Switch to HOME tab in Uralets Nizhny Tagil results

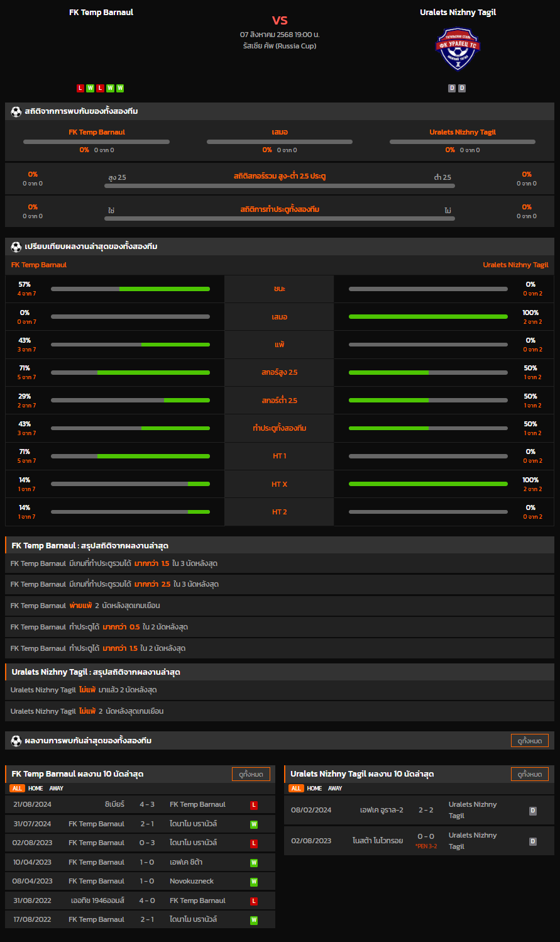315,789
